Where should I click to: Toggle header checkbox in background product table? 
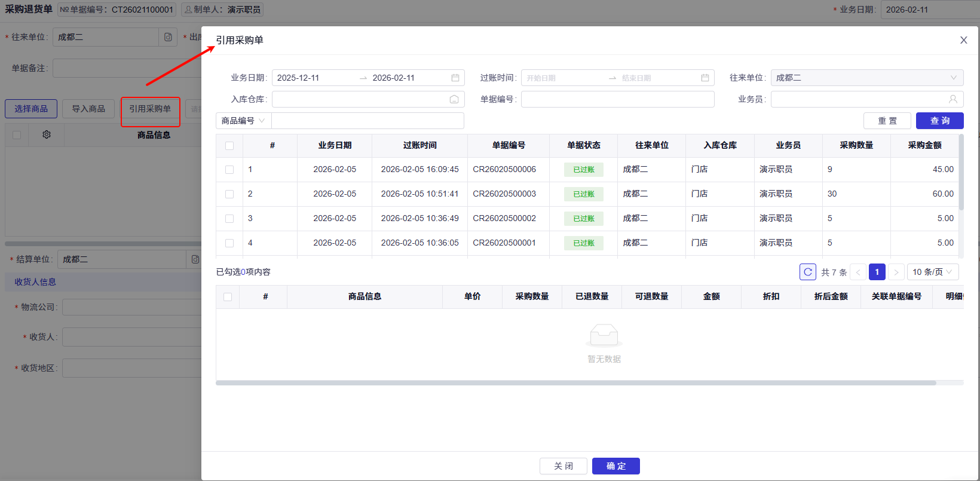point(17,135)
